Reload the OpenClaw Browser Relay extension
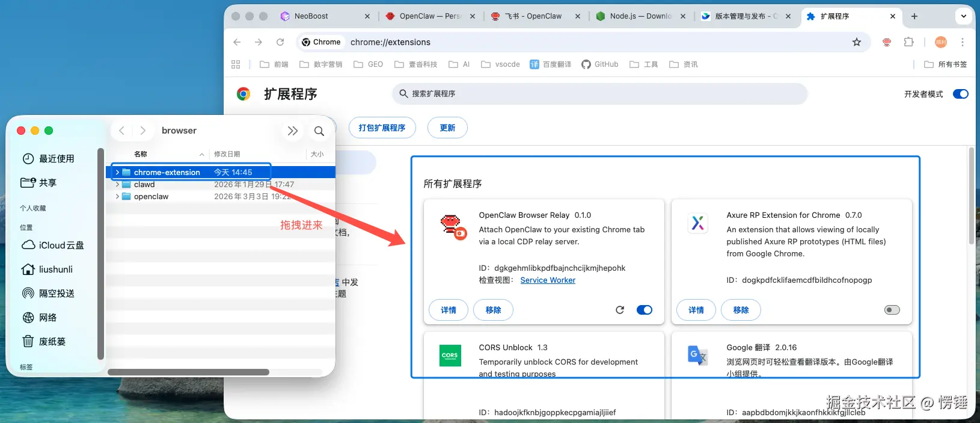Viewport: 980px width, 423px height. (x=620, y=310)
